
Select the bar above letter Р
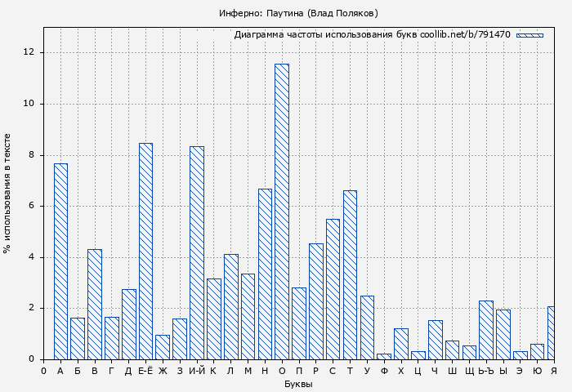click(x=315, y=301)
